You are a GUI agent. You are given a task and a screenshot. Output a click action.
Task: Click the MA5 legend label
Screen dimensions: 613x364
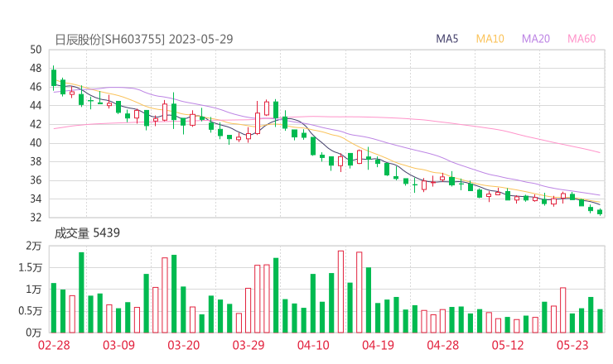tap(446, 39)
